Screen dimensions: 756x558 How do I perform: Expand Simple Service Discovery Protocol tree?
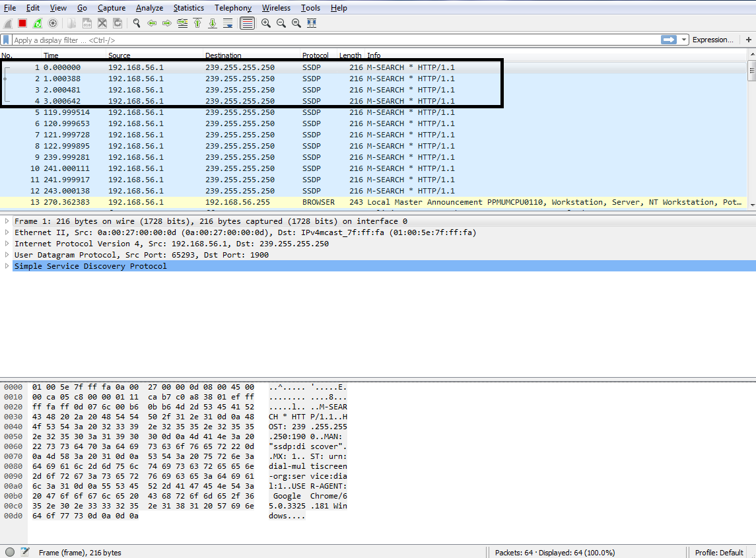coord(7,266)
